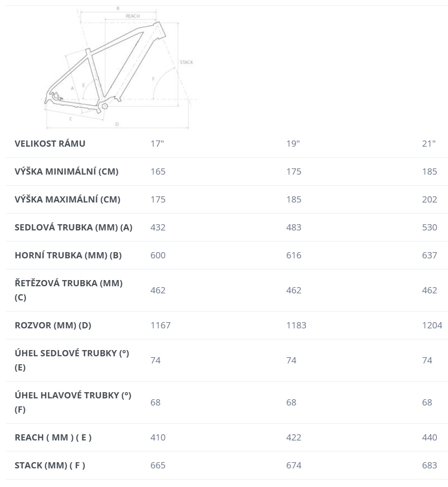Click the VÝŠKA MAXIMÁLNÍ (CM) label

pyautogui.click(x=67, y=199)
